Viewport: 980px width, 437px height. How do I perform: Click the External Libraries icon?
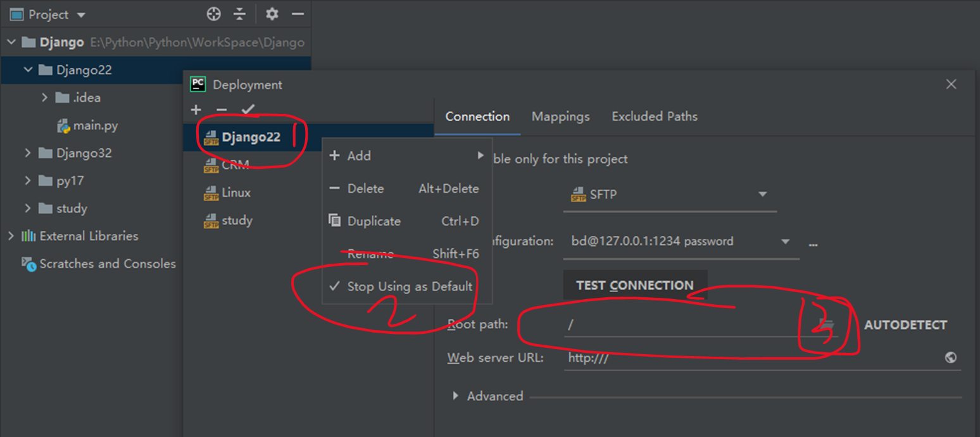[28, 236]
